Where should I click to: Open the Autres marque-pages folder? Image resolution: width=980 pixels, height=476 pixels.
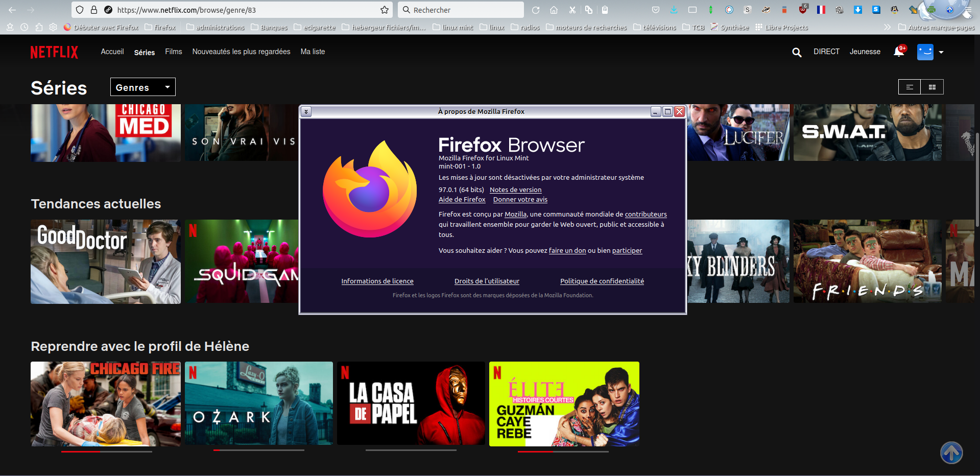[936, 27]
